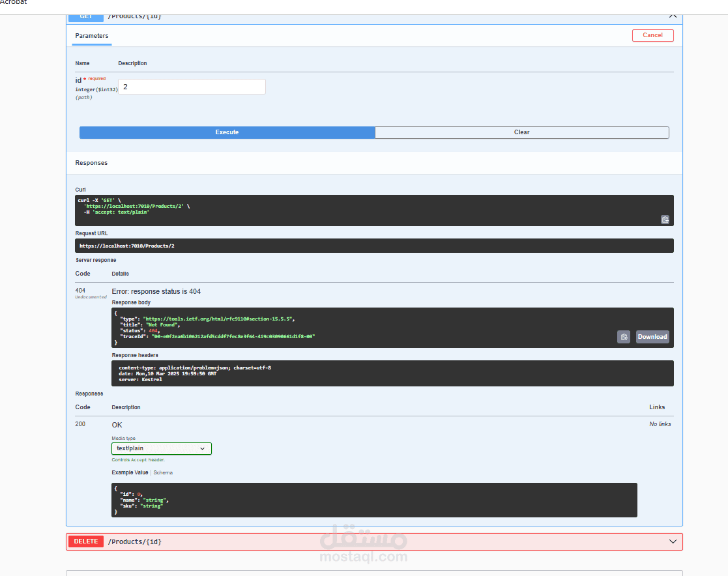
Task: Cancel the try-it-out request
Action: pos(652,35)
